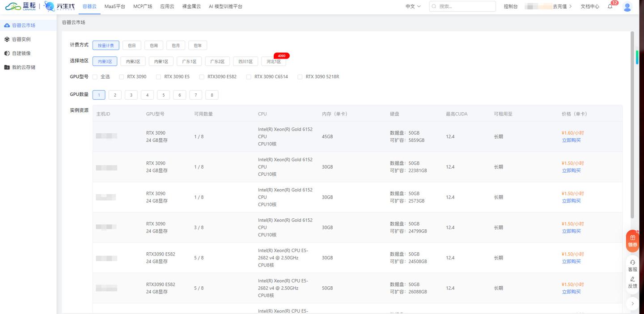
Task: Select region 广东2区
Action: pyautogui.click(x=217, y=61)
